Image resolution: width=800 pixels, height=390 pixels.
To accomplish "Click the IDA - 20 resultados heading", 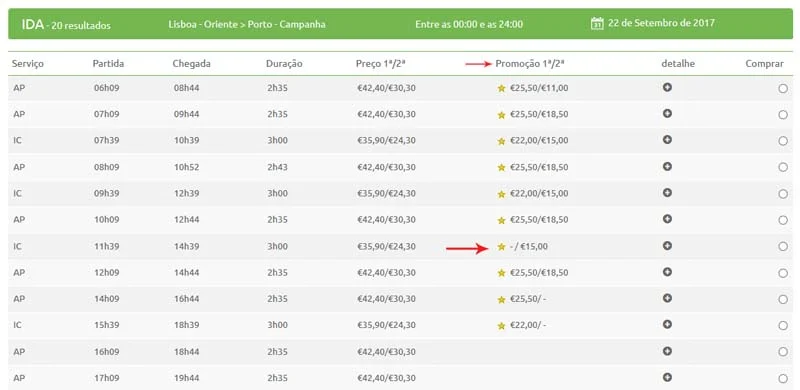I will [x=66, y=24].
